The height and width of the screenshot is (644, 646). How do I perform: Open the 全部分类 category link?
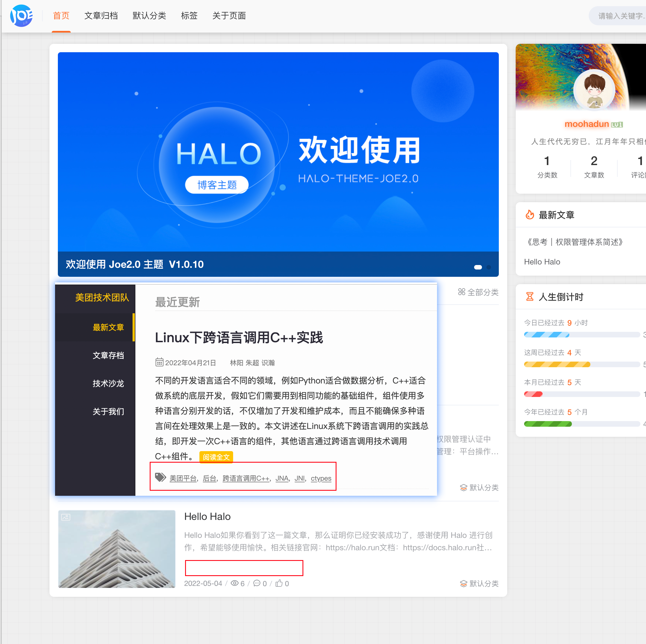pos(478,292)
